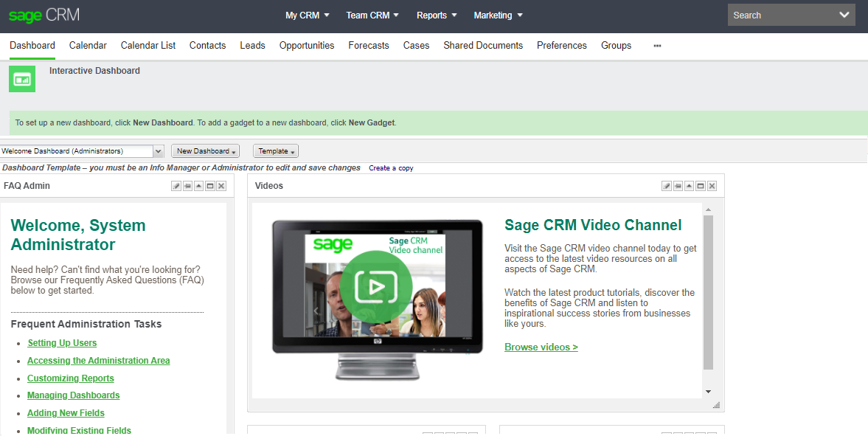Click the Videos scrollbar up arrow

click(x=708, y=210)
